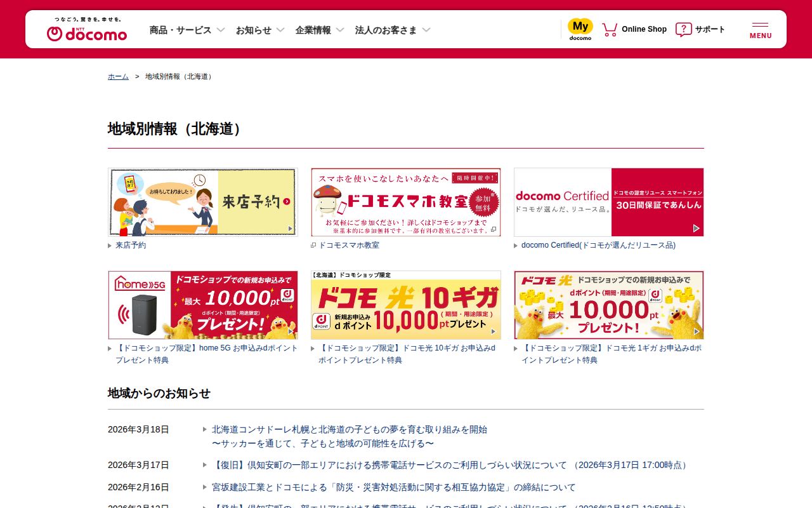Open My docomo yellow icon
Screen dimensions: 812x508
coord(580,29)
